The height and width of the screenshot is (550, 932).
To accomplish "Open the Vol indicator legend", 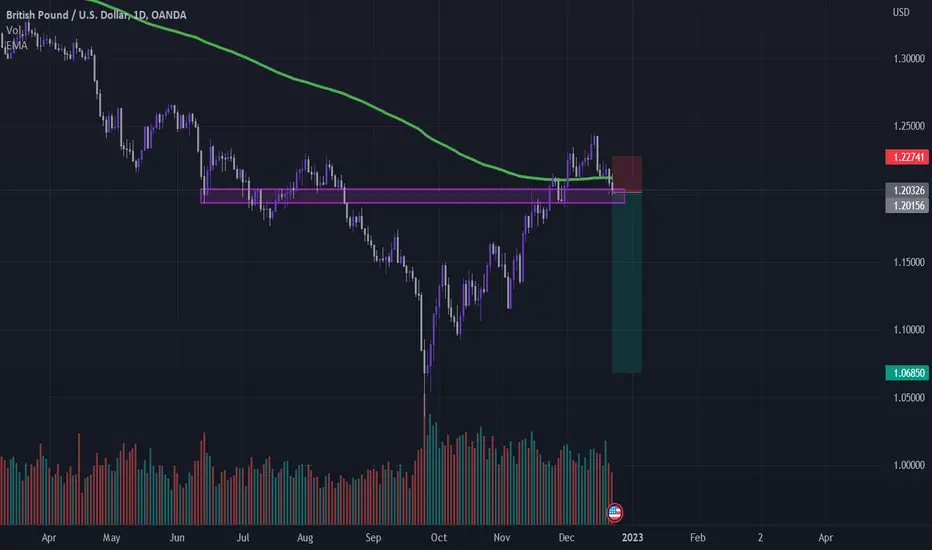I will (x=13, y=30).
